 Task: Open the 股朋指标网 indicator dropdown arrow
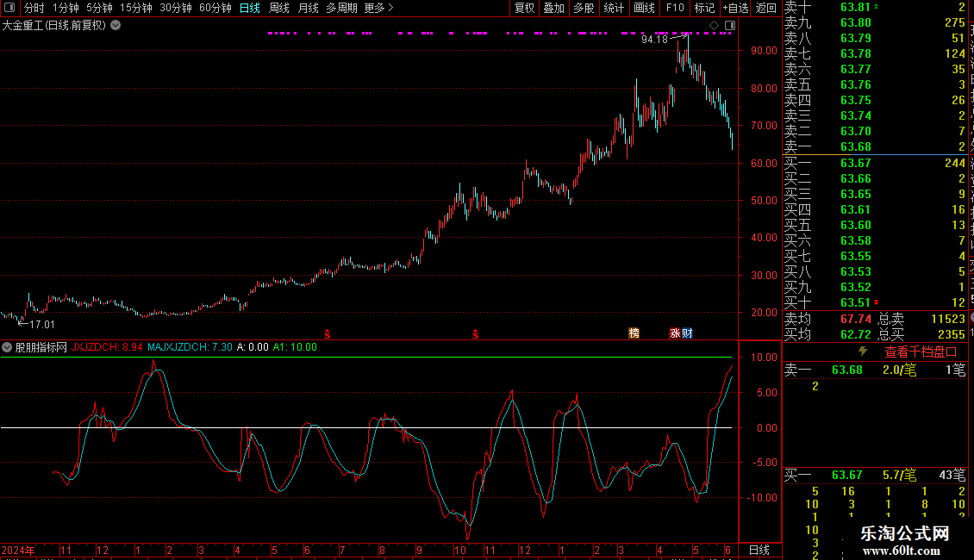(7, 347)
